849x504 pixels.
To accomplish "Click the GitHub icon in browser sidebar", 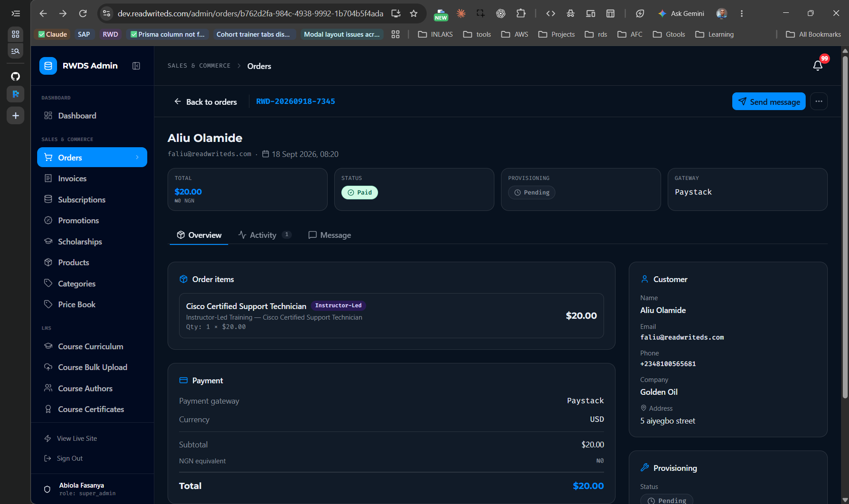I will (x=15, y=76).
